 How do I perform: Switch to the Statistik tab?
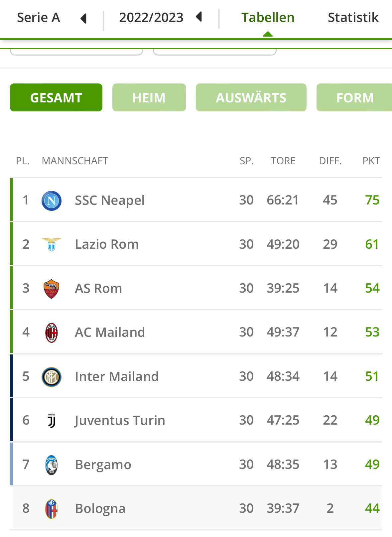click(353, 18)
